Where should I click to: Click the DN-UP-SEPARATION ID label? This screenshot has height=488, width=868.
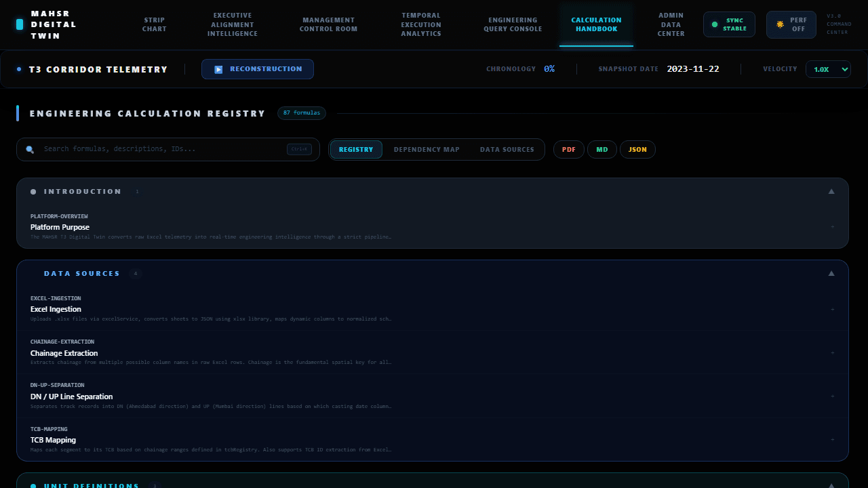coord(58,386)
